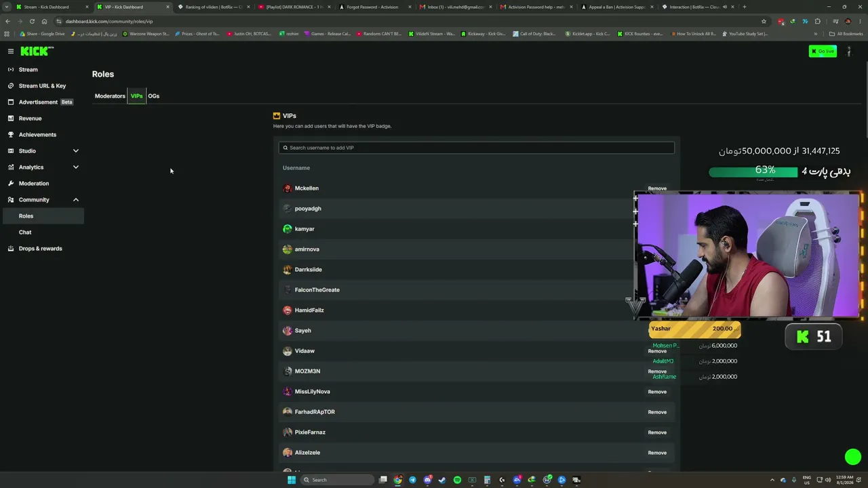Open Drops & rewards gift icon

[11, 249]
